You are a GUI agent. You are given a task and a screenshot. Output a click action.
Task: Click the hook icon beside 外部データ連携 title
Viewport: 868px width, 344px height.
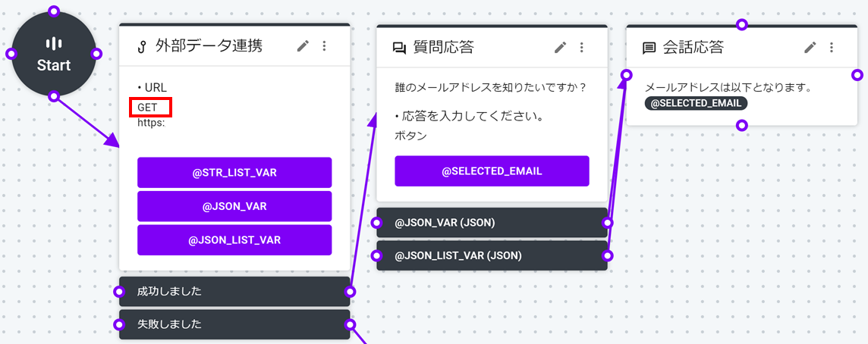pos(141,48)
